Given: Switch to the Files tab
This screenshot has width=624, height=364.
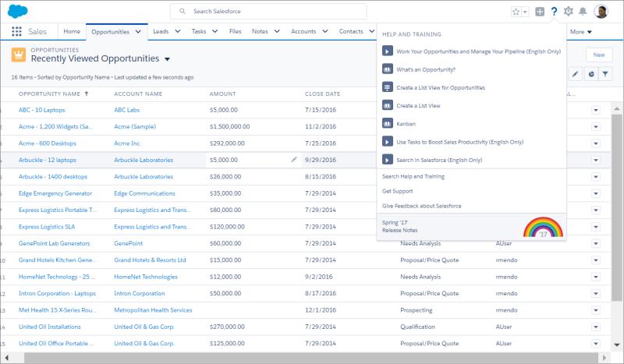Looking at the screenshot, I should 236,31.
